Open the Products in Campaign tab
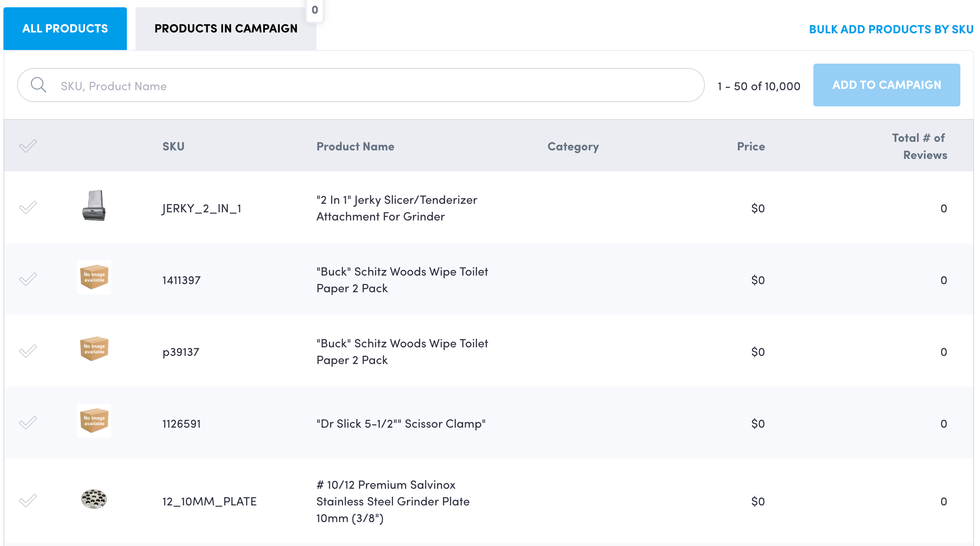Viewport: 980px width, 546px height. point(226,29)
